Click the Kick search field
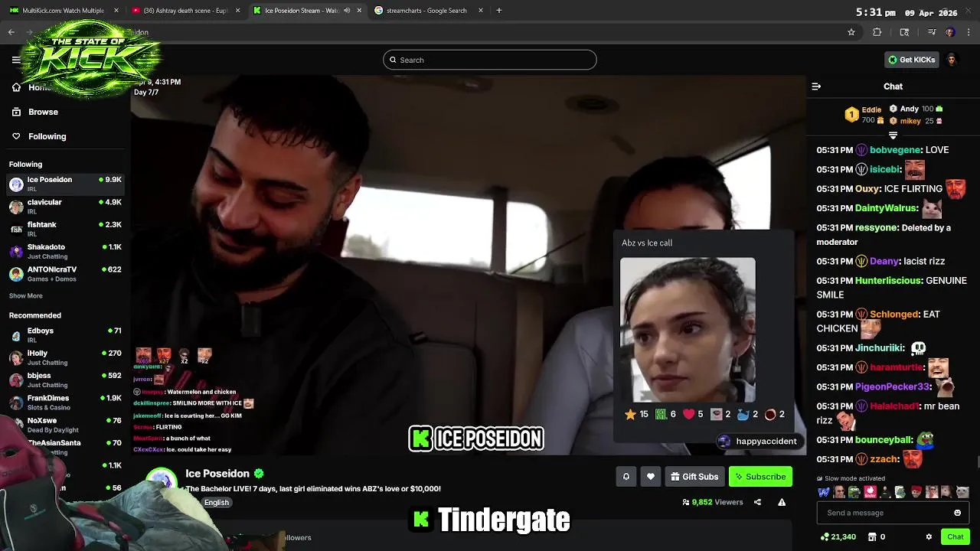The height and width of the screenshot is (551, 980). (x=490, y=60)
